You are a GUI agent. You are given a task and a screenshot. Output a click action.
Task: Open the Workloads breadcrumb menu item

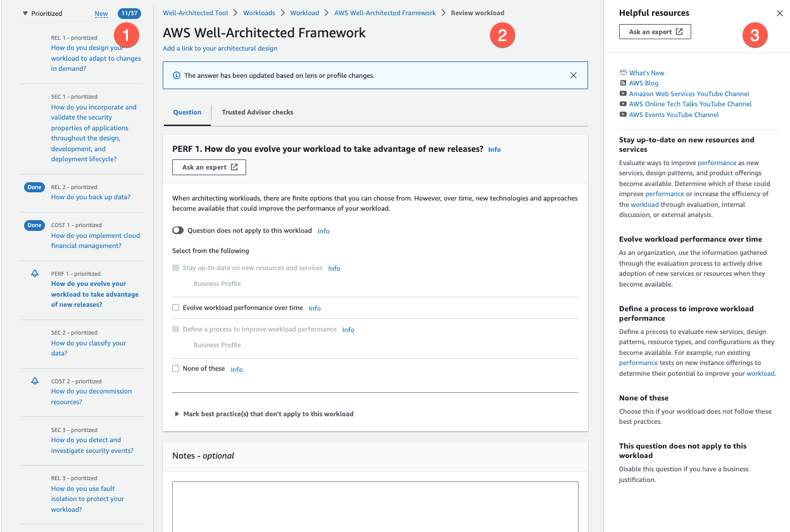[259, 12]
